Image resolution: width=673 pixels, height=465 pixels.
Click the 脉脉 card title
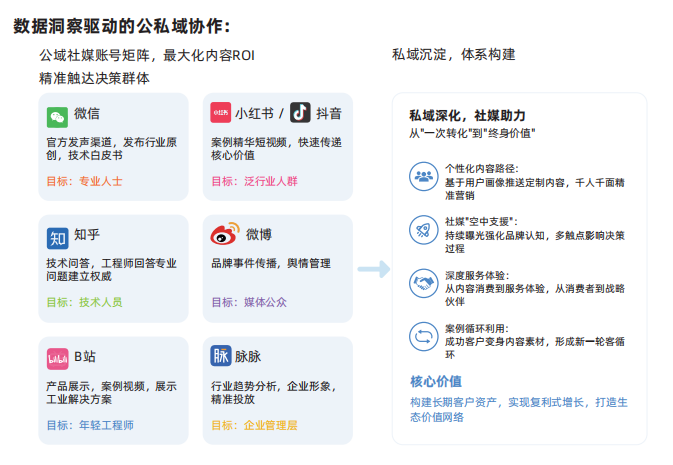[248, 356]
